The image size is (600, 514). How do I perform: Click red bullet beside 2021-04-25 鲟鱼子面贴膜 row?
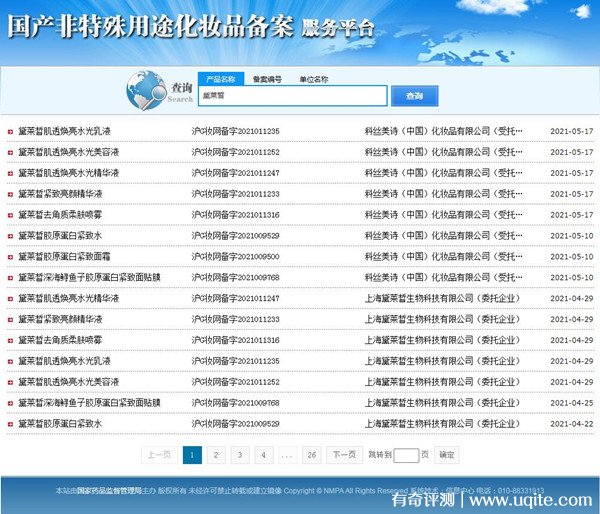click(10, 403)
